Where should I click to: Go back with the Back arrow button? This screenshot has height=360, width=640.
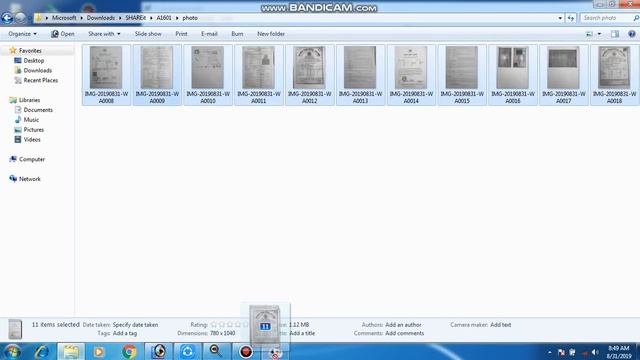(x=7, y=18)
